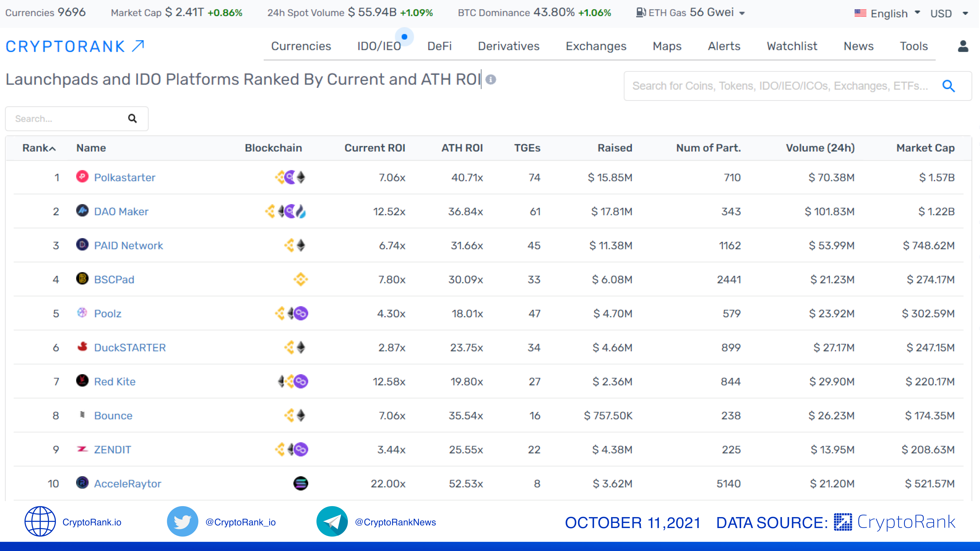Click the info icon beside page title
980x551 pixels.
coord(491,80)
